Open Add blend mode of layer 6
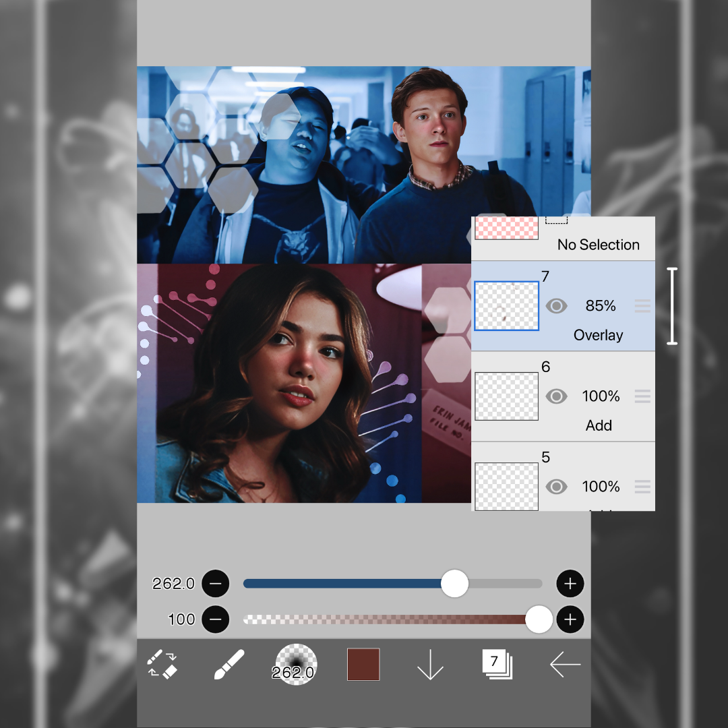 599,425
